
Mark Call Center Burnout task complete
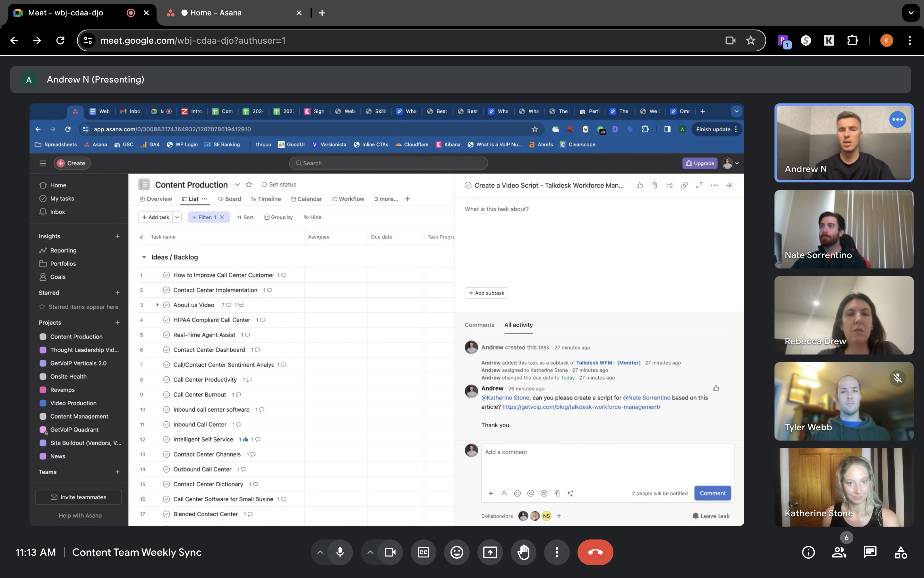(x=166, y=395)
